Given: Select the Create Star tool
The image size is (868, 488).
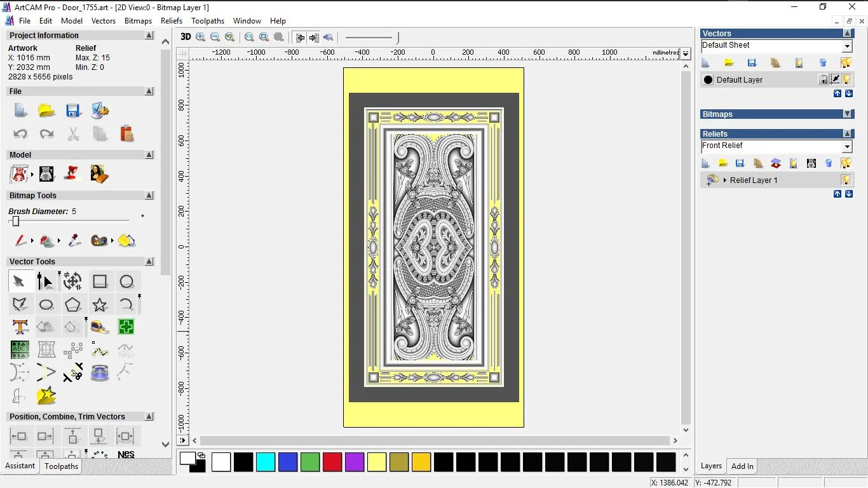Looking at the screenshot, I should (100, 304).
